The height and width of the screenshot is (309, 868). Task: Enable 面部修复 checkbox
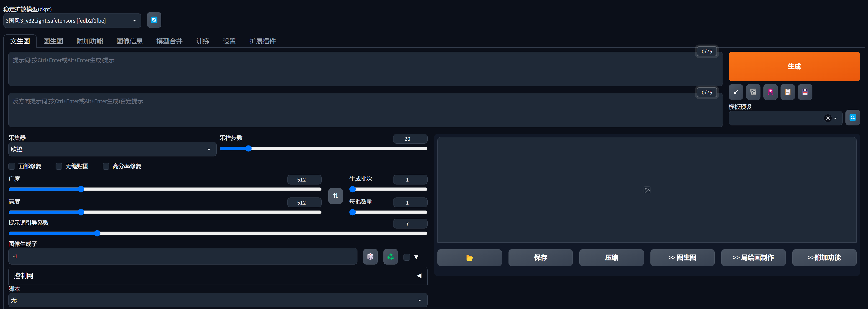tap(12, 166)
